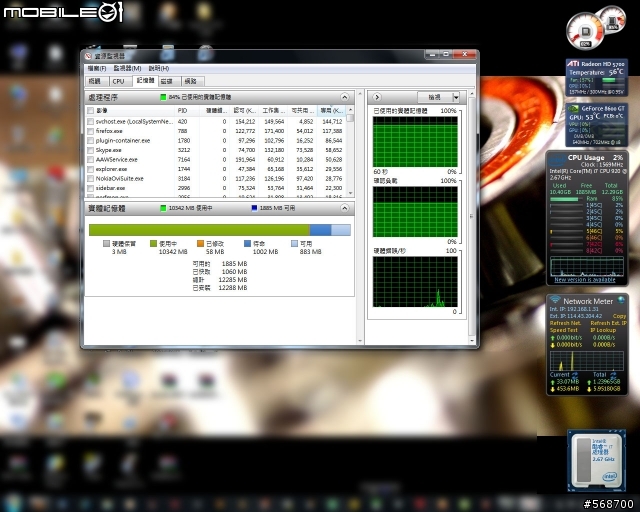Click the 檢視 button
The height and width of the screenshot is (512, 640).
[435, 97]
